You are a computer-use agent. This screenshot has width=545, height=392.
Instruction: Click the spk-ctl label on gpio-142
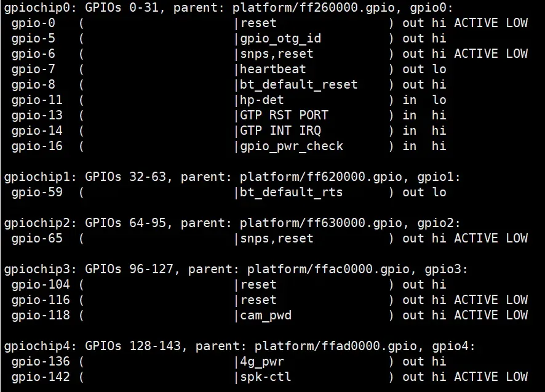266,377
